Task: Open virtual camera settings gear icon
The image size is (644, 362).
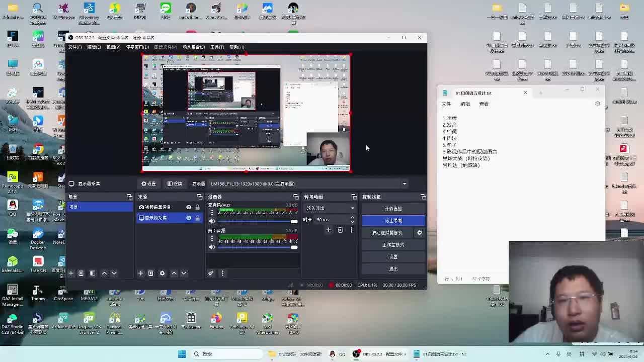Action: [420, 233]
